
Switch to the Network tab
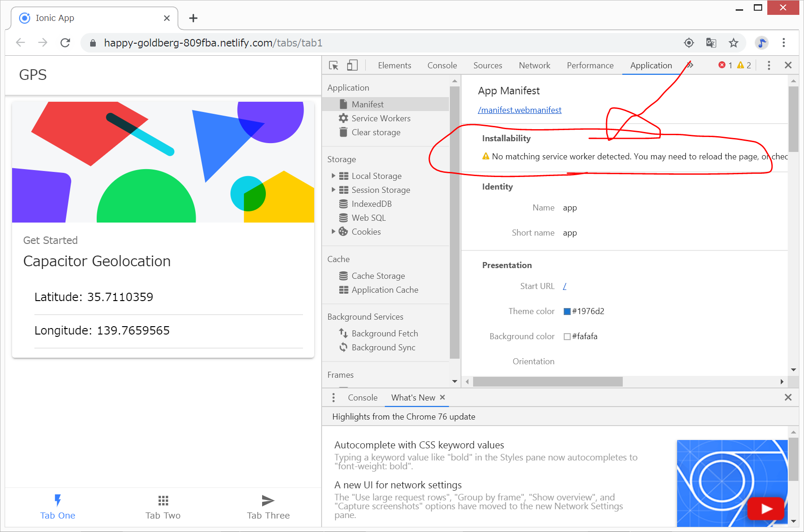(x=534, y=66)
